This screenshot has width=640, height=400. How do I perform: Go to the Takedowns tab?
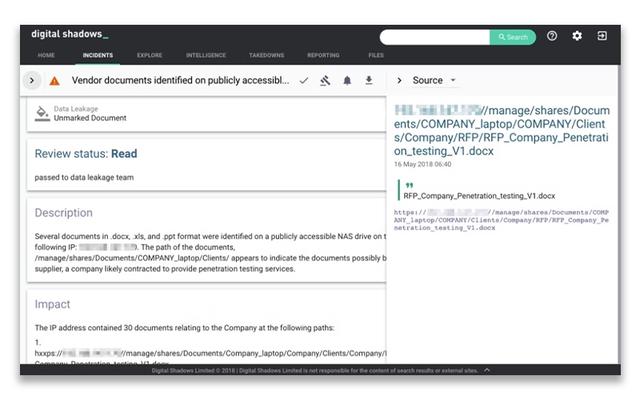[x=265, y=55]
